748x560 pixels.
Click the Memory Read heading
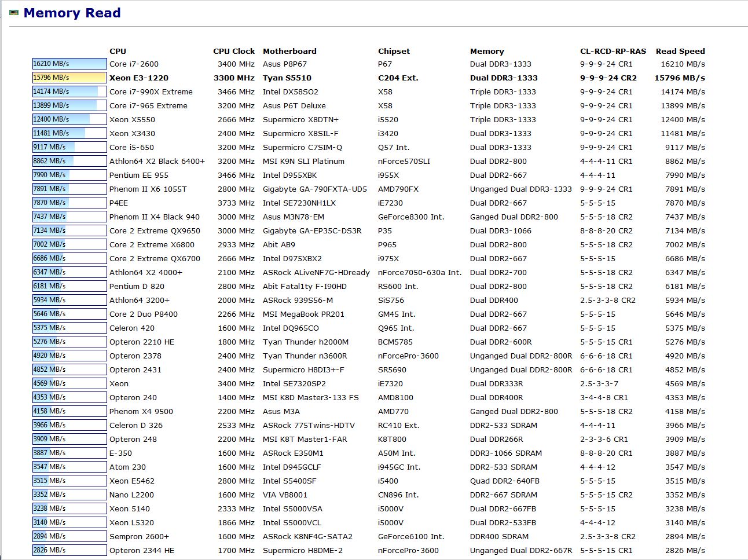[72, 13]
